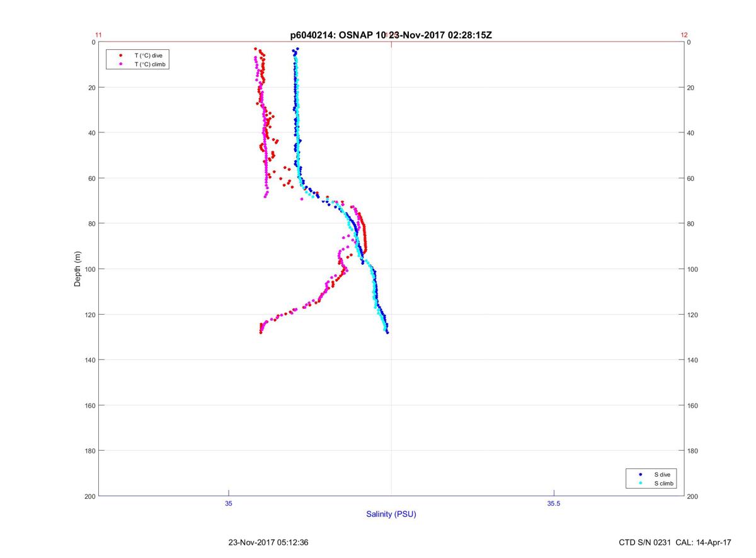Click the 100 tick label on the left depth axis
Viewport: 756px width, 558px height.
(89, 269)
